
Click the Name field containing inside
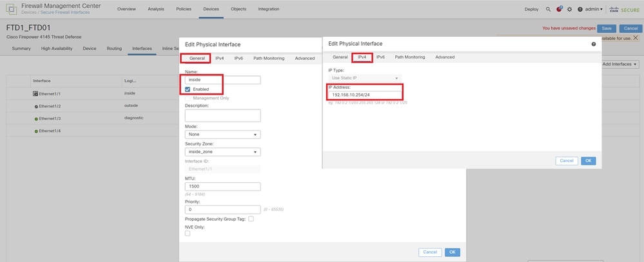pos(222,80)
